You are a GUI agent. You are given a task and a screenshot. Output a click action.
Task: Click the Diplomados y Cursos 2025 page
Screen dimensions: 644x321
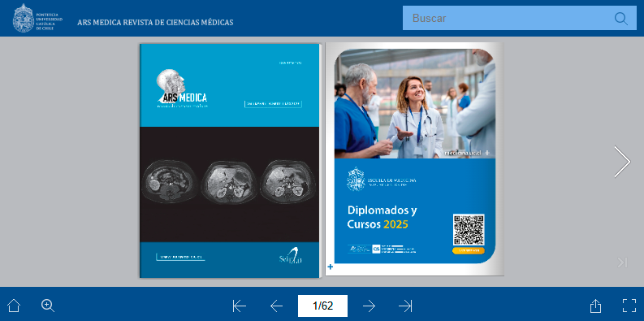415,159
